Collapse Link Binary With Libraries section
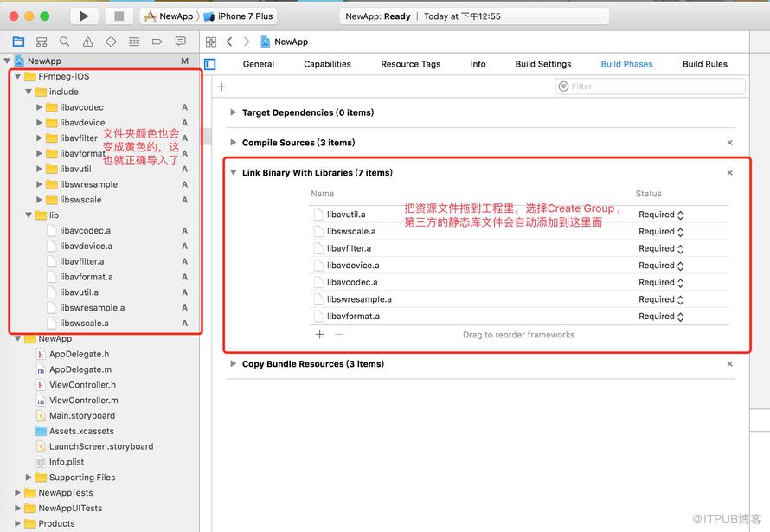Viewport: 770px width, 532px height. (234, 172)
